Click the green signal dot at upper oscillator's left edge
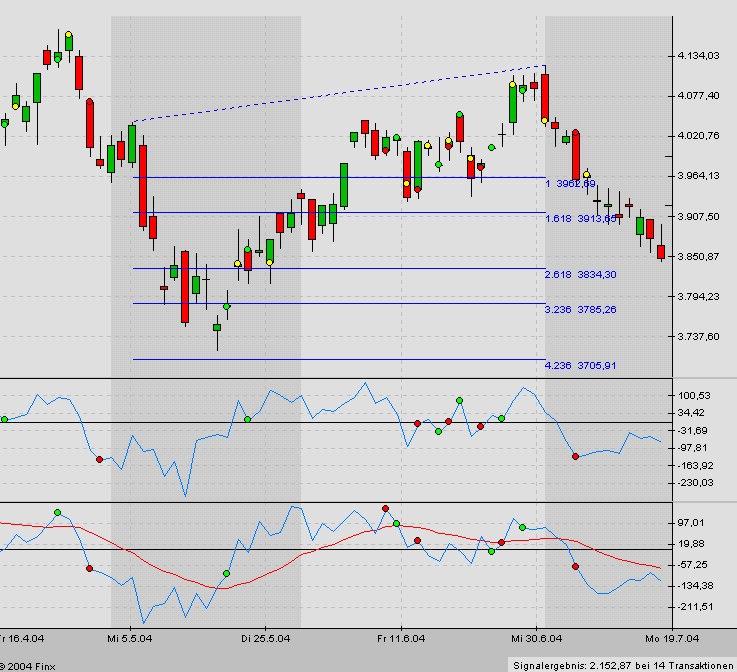This screenshot has height=672, width=737. (x=4, y=419)
